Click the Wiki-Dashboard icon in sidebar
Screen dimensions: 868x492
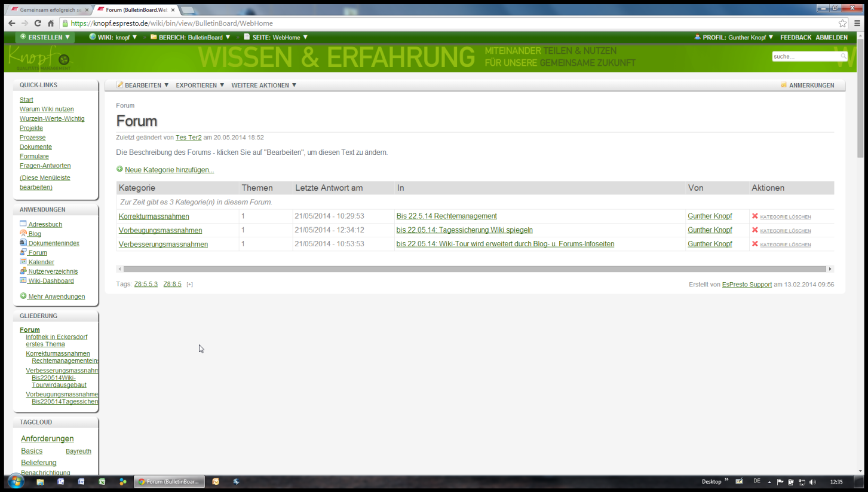click(23, 280)
